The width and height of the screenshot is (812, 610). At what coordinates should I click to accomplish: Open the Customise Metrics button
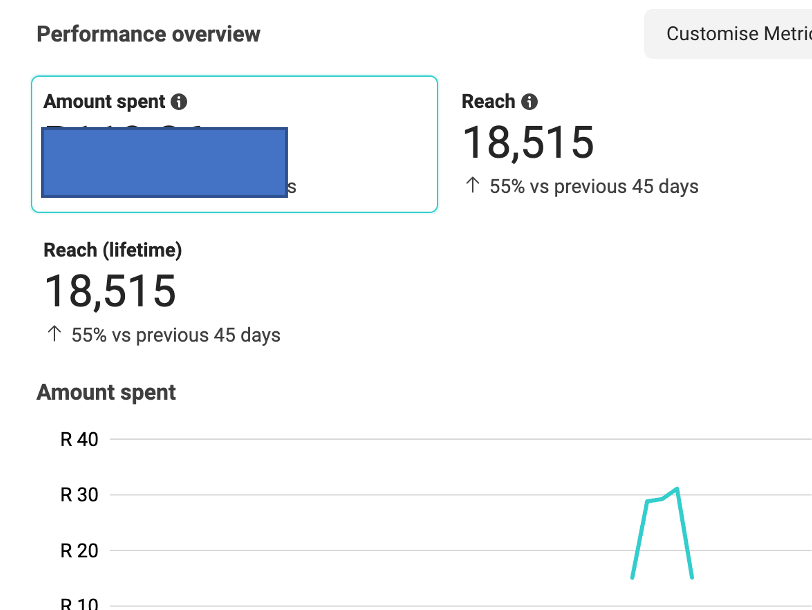pos(728,34)
